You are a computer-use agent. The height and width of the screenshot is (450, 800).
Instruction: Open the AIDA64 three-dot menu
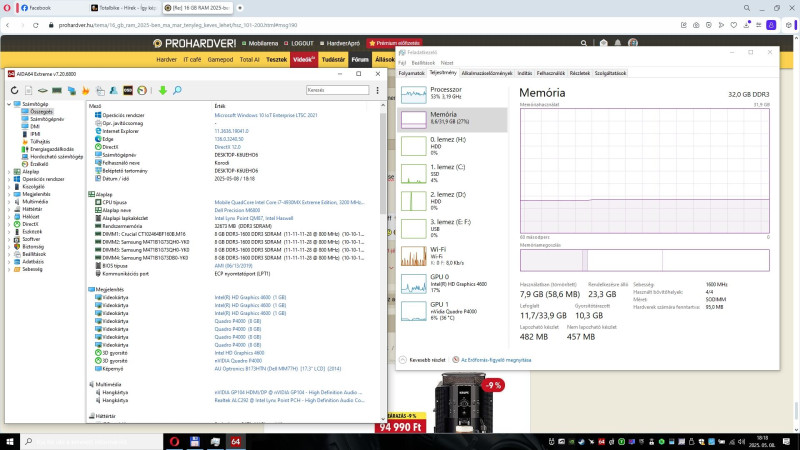378,90
